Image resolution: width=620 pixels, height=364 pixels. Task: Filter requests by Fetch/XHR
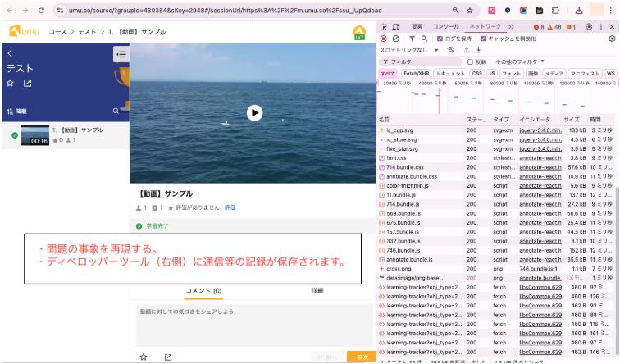click(x=417, y=73)
